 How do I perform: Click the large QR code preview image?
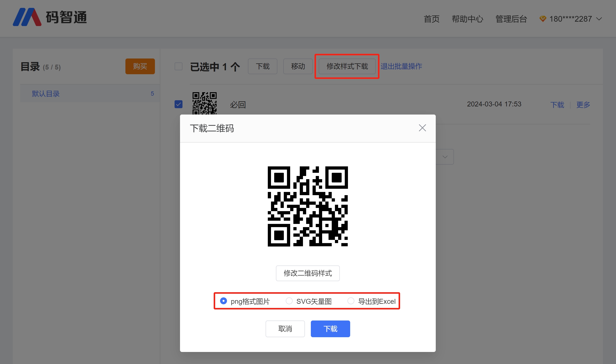pyautogui.click(x=308, y=206)
